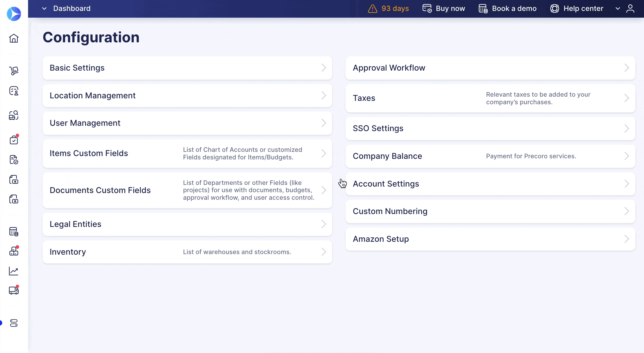This screenshot has height=353, width=644.
Task: Open the Dashboard dropdown menu
Action: tap(44, 8)
